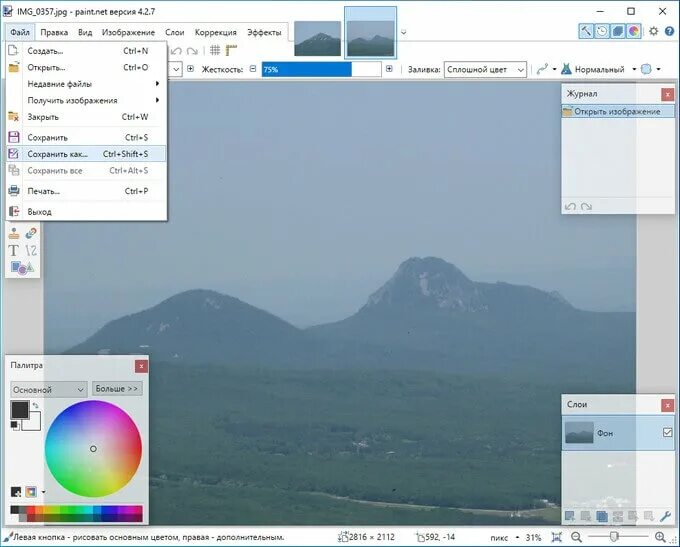Choose Сохранить in the File menu
The width and height of the screenshot is (680, 547).
coord(86,138)
